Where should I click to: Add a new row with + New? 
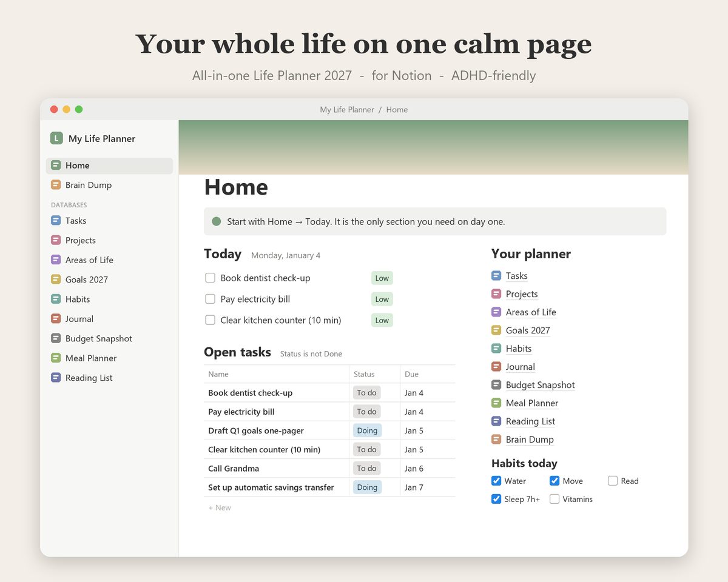click(x=220, y=507)
